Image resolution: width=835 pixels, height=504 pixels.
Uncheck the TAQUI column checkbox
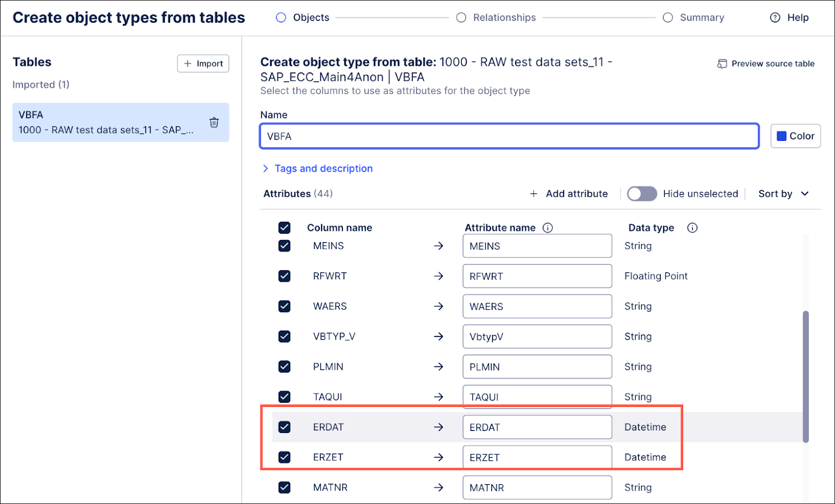[284, 397]
